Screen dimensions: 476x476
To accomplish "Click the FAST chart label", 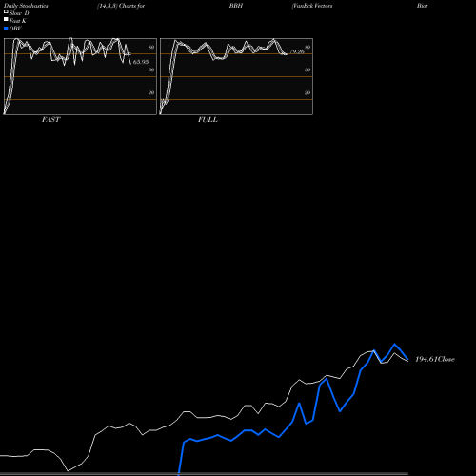I will 50,119.
